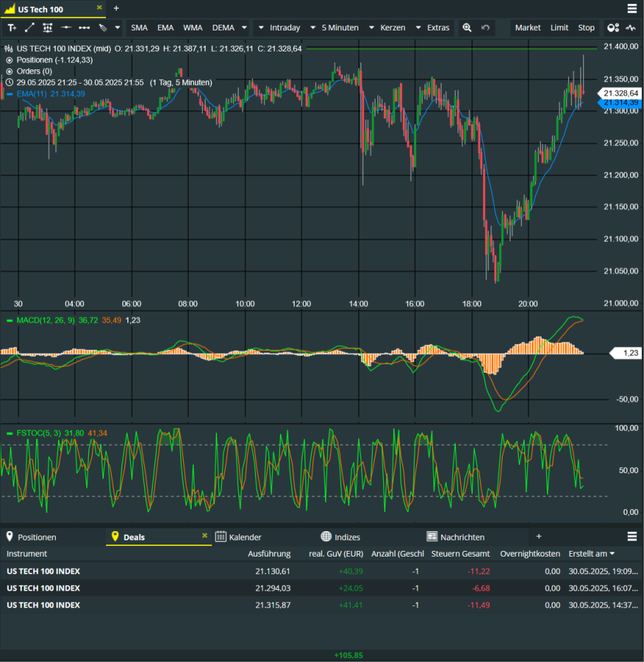
Task: Add an SMA indicator
Action: click(x=139, y=28)
